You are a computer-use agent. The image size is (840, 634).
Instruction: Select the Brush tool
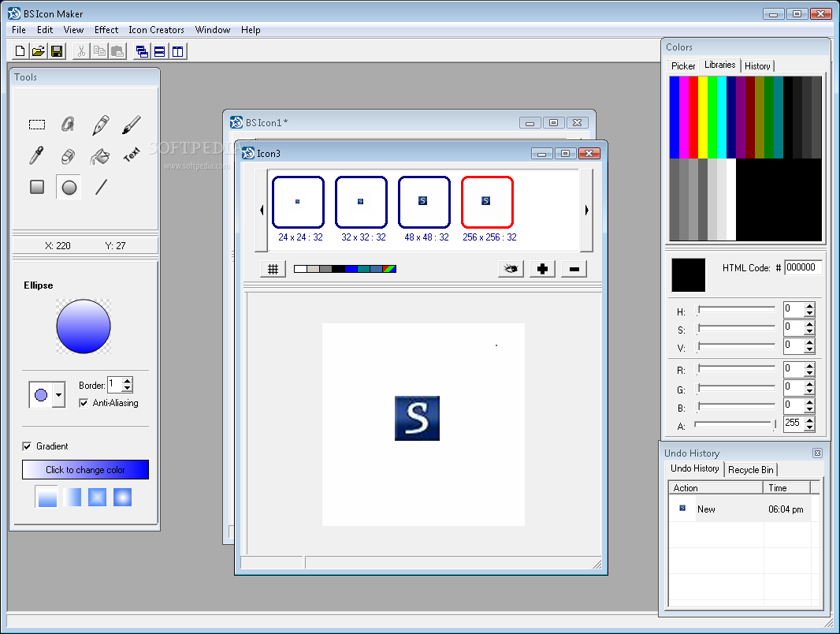pyautogui.click(x=132, y=125)
